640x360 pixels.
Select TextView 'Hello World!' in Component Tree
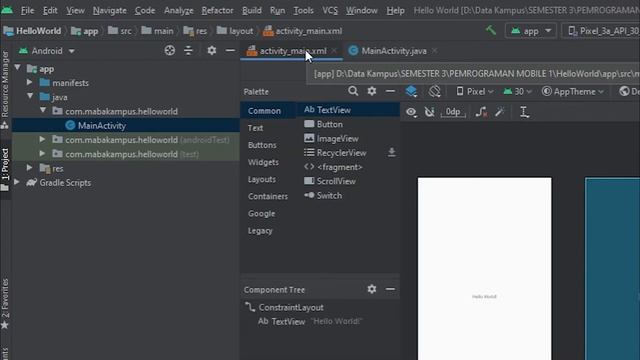click(x=310, y=322)
